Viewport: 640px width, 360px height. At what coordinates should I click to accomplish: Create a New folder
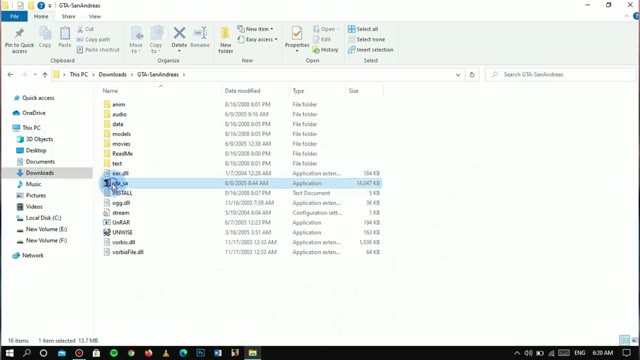[225, 40]
